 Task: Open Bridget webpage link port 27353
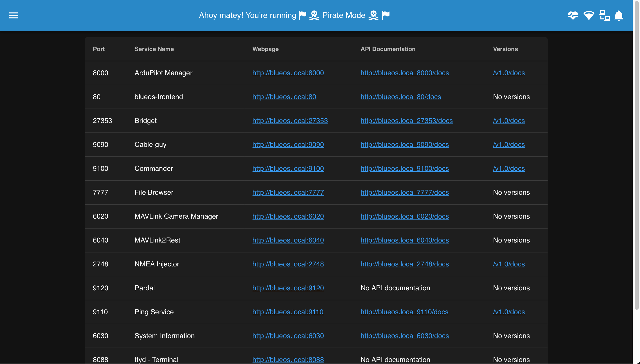tap(290, 121)
